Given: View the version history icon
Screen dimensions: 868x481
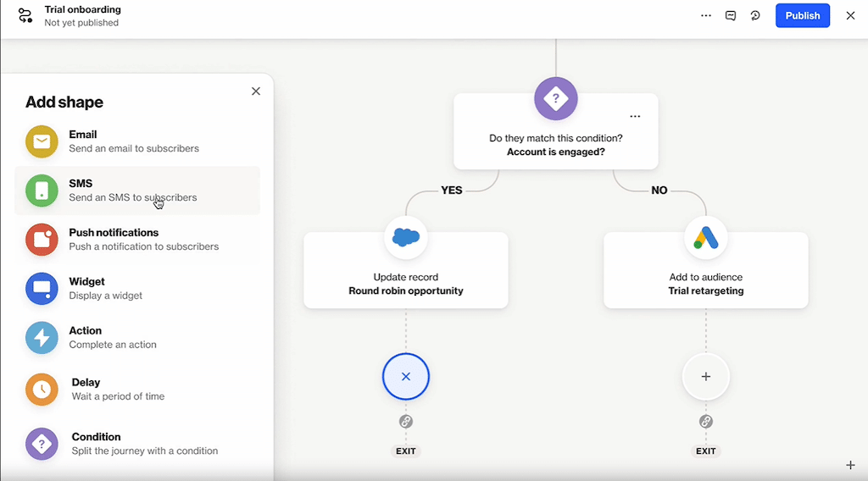Looking at the screenshot, I should coord(755,15).
